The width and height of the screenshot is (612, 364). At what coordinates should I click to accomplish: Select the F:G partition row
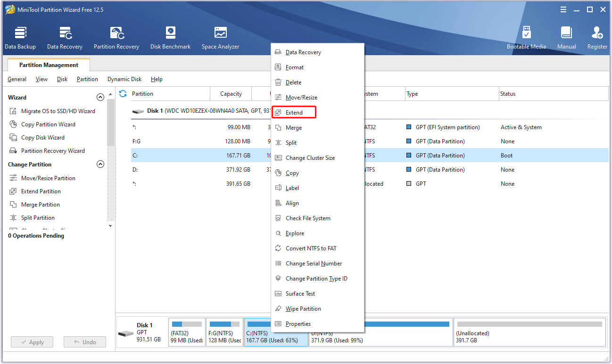click(x=370, y=141)
